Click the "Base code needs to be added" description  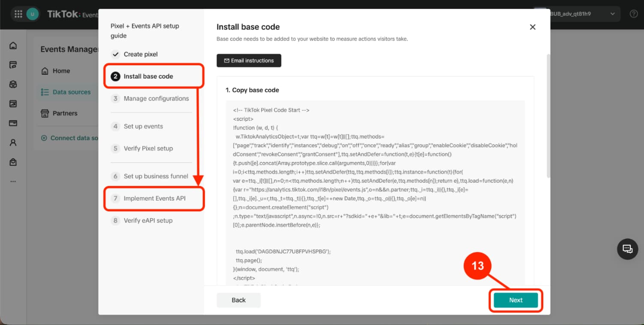coord(312,39)
